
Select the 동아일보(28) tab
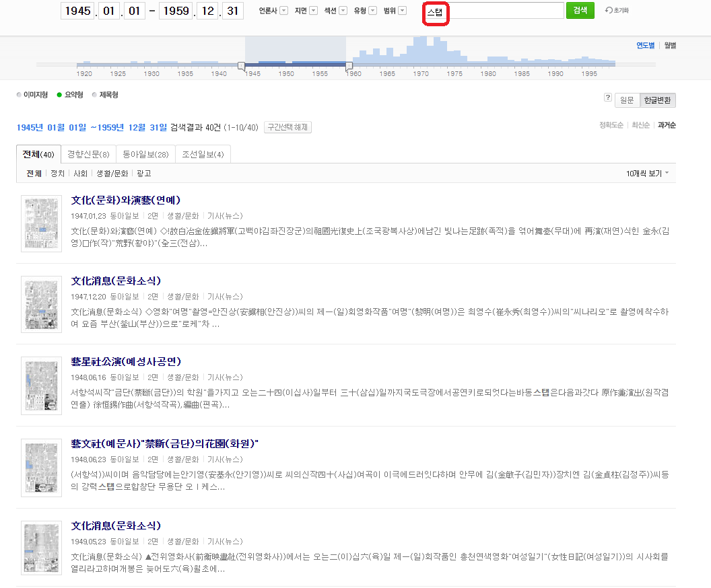click(145, 155)
